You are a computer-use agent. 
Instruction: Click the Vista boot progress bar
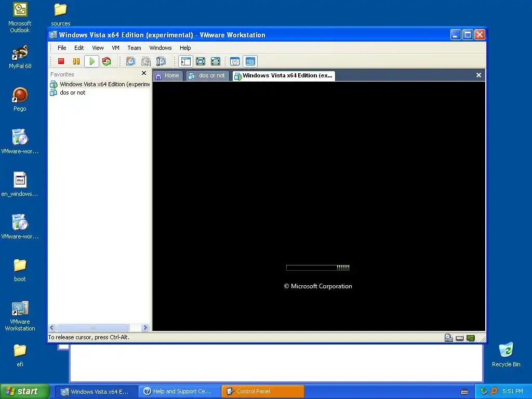click(318, 268)
